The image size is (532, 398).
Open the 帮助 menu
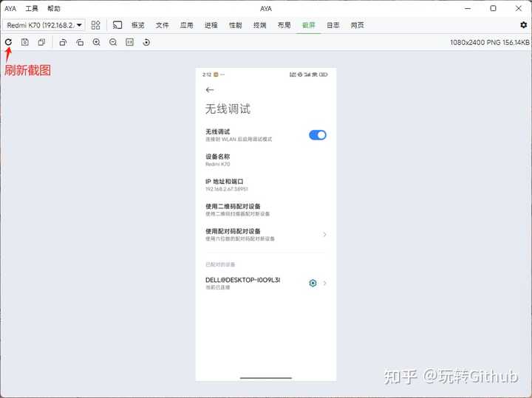pos(54,8)
